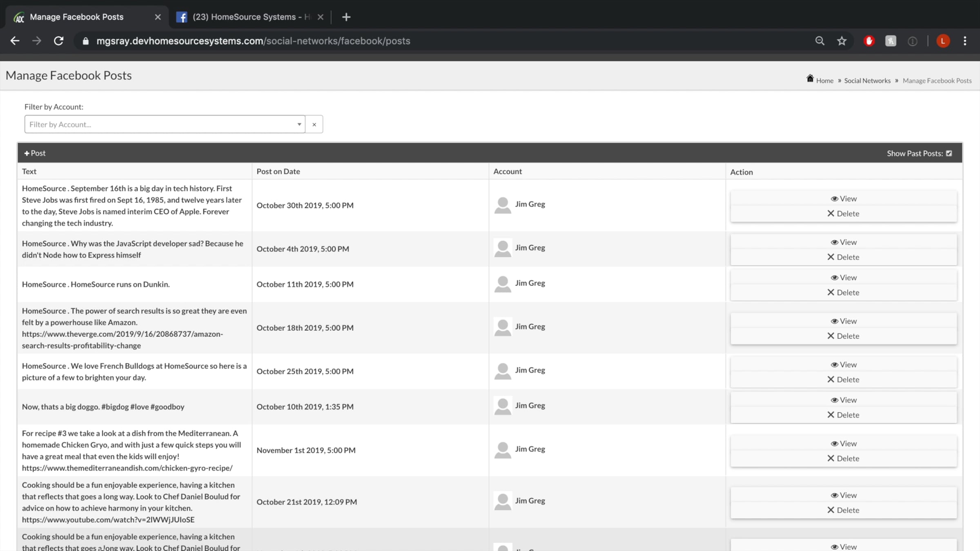Image resolution: width=980 pixels, height=551 pixels.
Task: Reload the current page
Action: pos(59,41)
